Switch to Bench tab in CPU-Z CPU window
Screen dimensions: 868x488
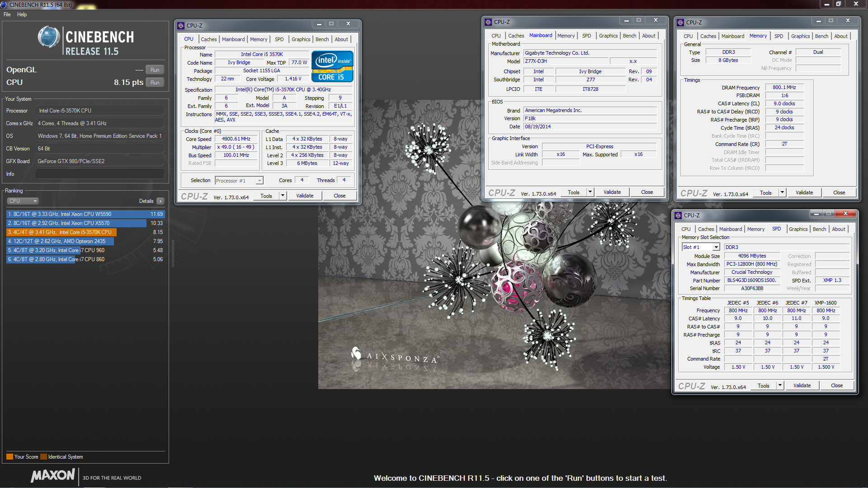pyautogui.click(x=322, y=39)
